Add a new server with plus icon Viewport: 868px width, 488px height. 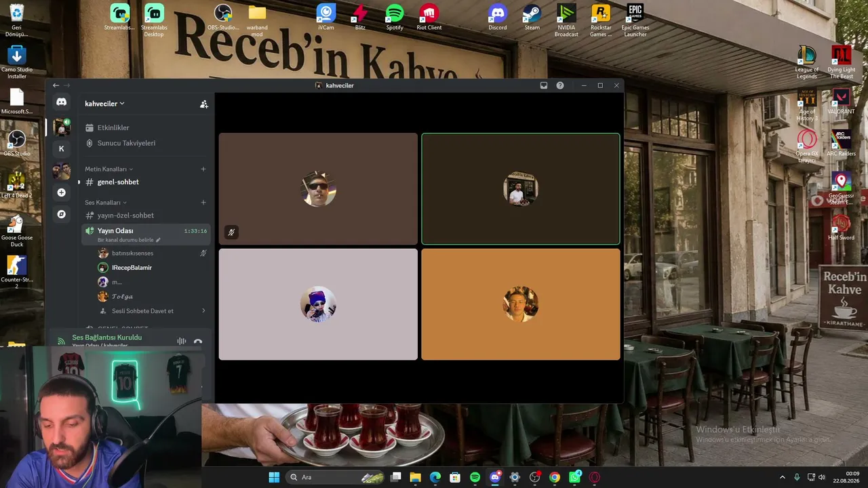click(61, 192)
